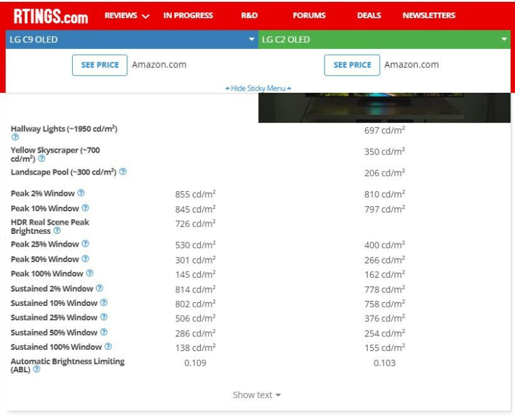The image size is (515, 420).
Task: Open the R&D section
Action: [249, 15]
